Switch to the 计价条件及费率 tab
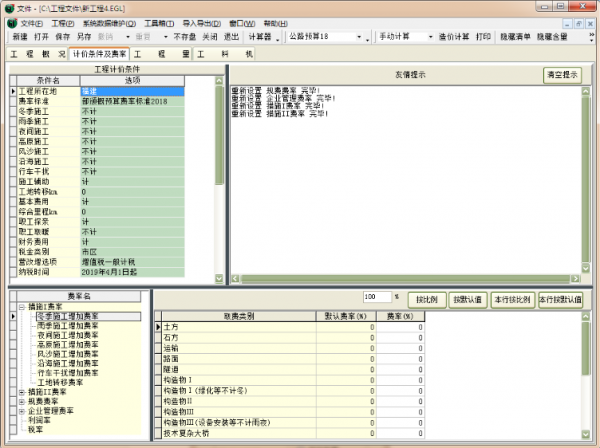 [x=99, y=54]
